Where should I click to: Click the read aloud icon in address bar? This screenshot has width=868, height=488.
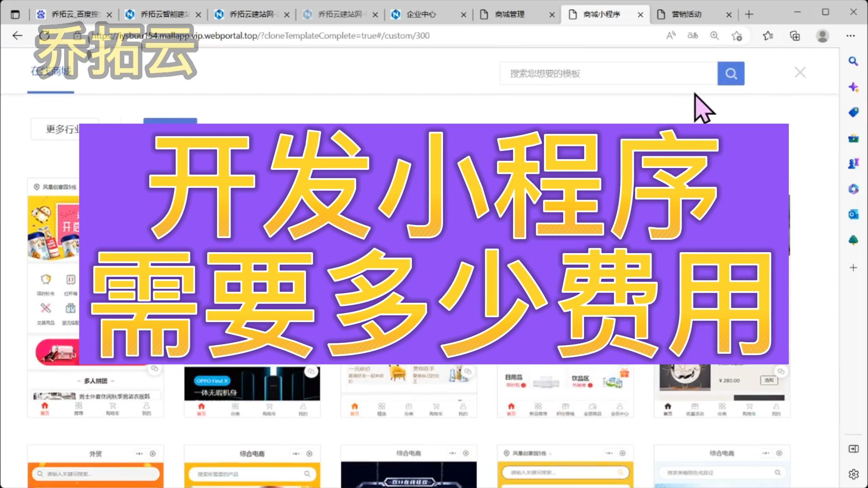[x=671, y=35]
